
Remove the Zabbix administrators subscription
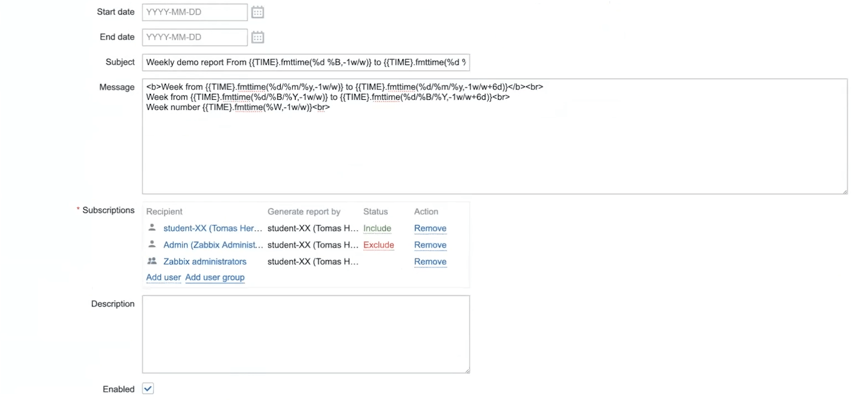430,261
